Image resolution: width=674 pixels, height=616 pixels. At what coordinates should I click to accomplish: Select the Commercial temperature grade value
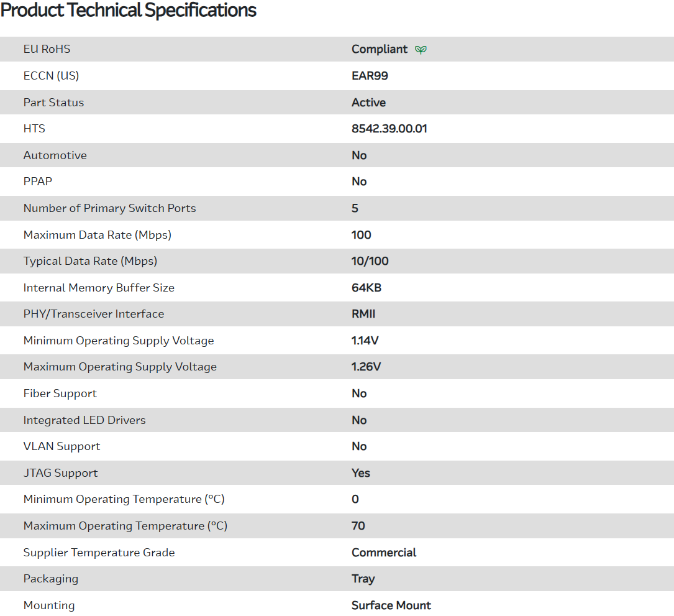point(384,553)
